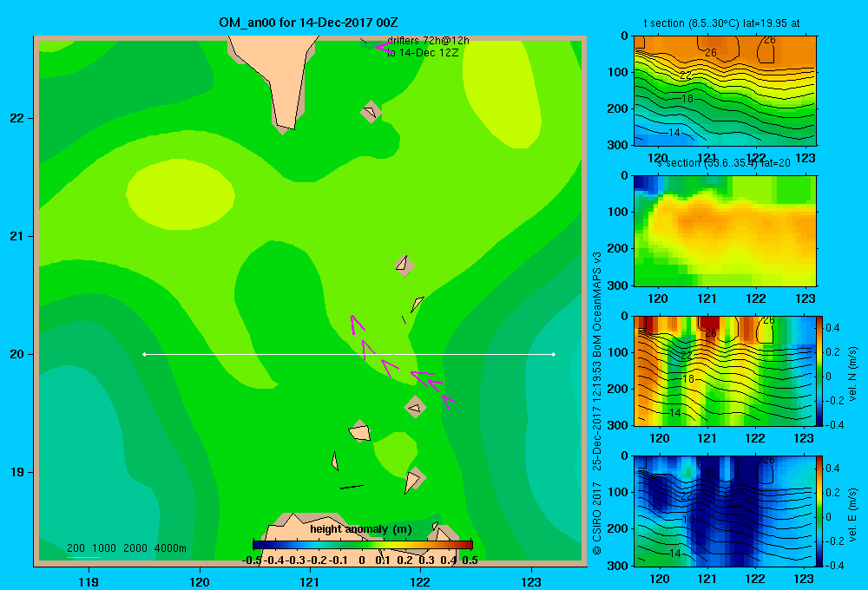
Task: Click the yellow high-anomaly patch near latitude 21.4
Action: pos(181,194)
